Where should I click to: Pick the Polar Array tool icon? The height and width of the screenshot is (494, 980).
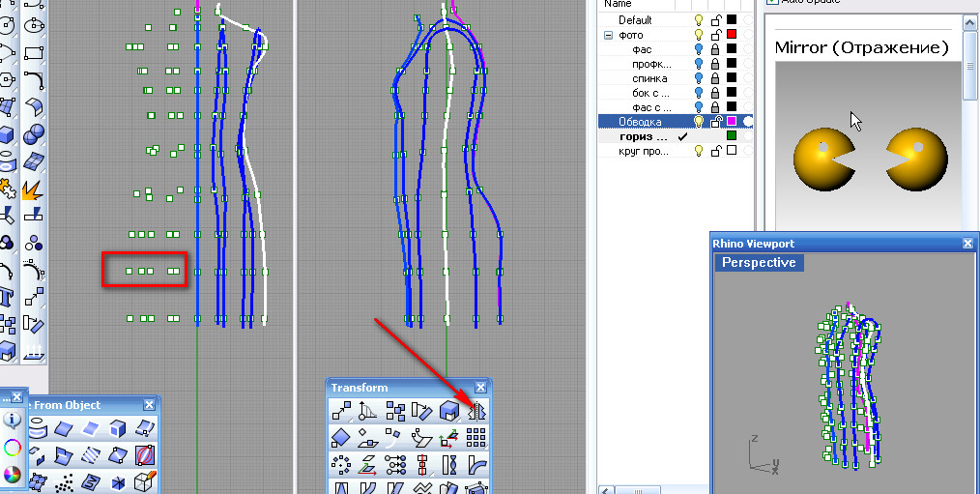341,466
